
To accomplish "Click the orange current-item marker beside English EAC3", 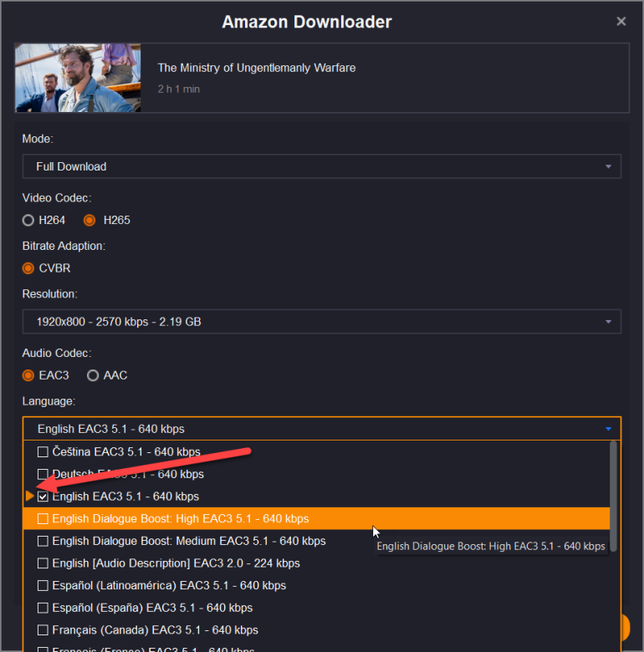I will tap(29, 496).
